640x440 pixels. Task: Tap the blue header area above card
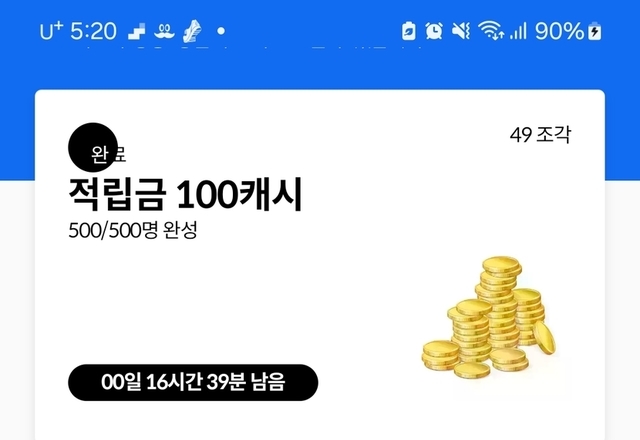pyautogui.click(x=320, y=67)
